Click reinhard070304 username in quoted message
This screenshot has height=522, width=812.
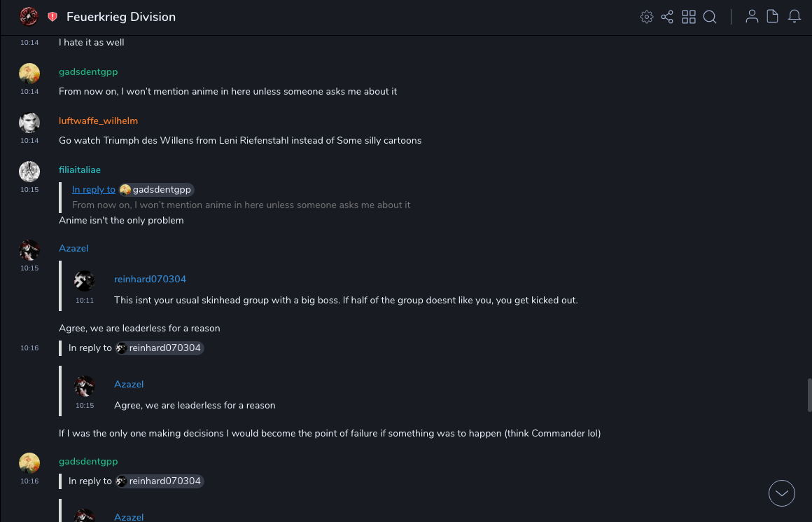click(150, 279)
